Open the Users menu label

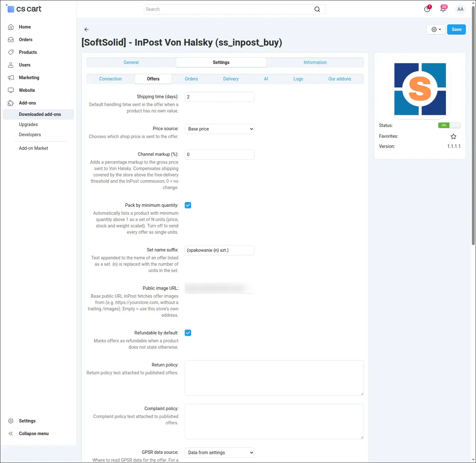coord(25,65)
